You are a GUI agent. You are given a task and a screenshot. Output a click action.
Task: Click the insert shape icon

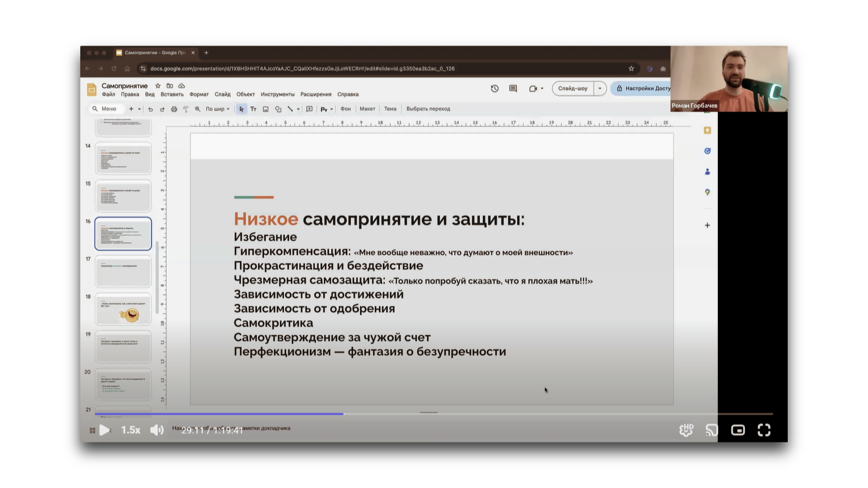click(x=278, y=109)
